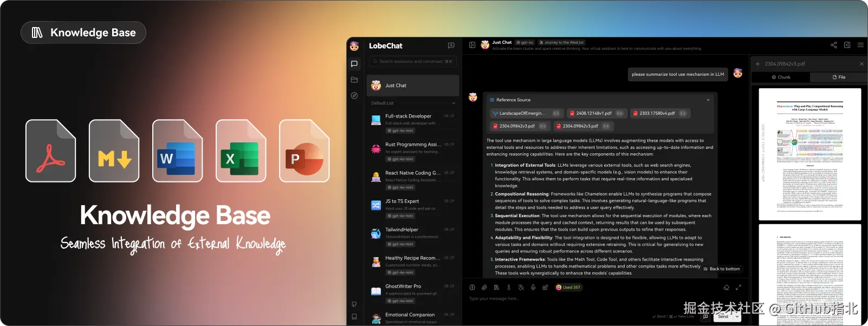This screenshot has width=868, height=326.
Task: Click the Used 357 token counter
Action: 568,288
